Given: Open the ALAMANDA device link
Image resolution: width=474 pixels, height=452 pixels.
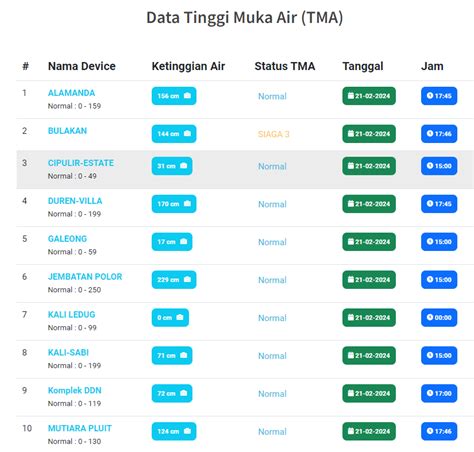Looking at the screenshot, I should click(71, 93).
